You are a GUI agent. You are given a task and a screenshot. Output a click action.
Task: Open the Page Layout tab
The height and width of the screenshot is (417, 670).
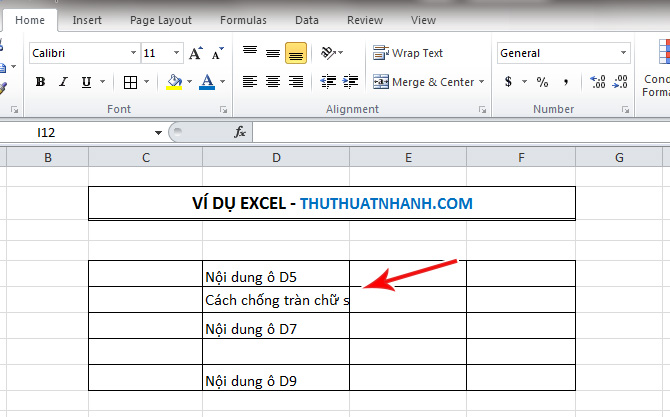pos(161,20)
